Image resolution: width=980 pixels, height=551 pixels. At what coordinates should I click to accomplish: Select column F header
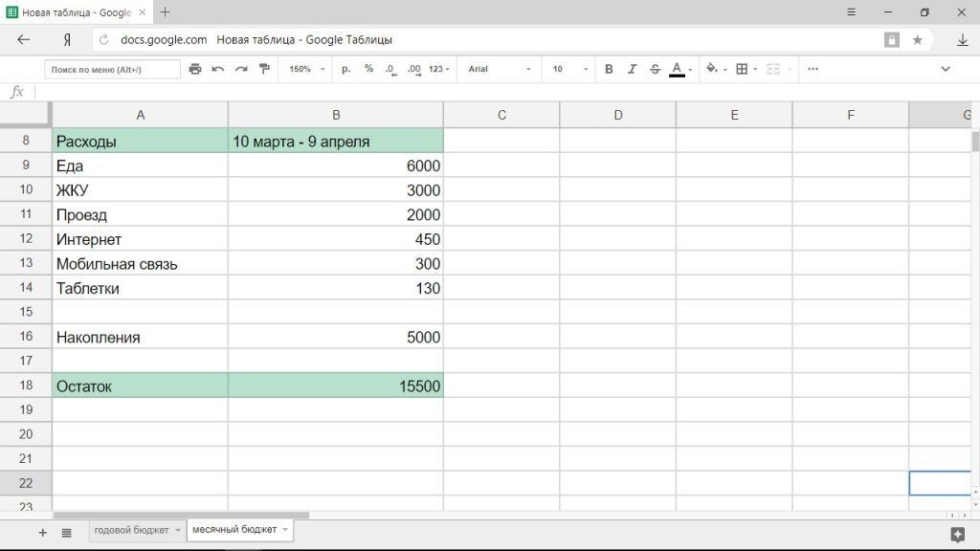(x=850, y=115)
